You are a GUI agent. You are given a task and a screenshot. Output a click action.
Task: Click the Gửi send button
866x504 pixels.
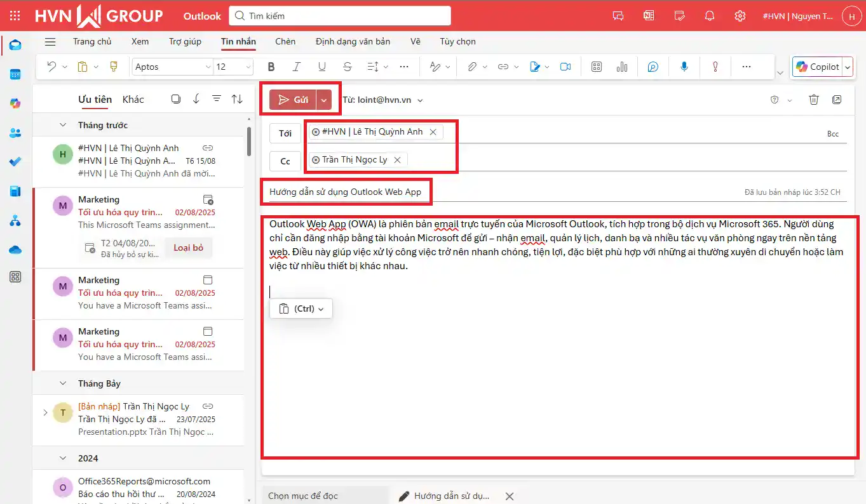293,100
